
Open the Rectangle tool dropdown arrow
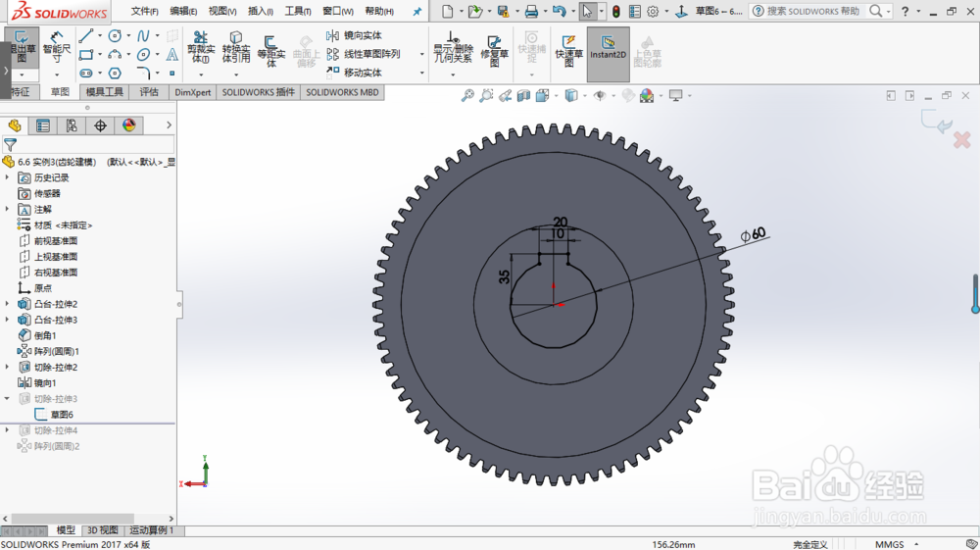[99, 54]
